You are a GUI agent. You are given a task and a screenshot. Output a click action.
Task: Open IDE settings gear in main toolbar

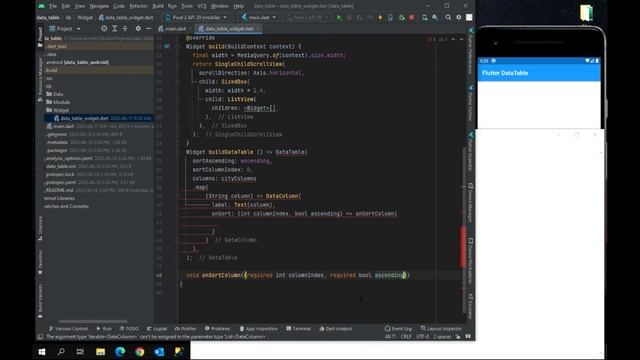(459, 18)
